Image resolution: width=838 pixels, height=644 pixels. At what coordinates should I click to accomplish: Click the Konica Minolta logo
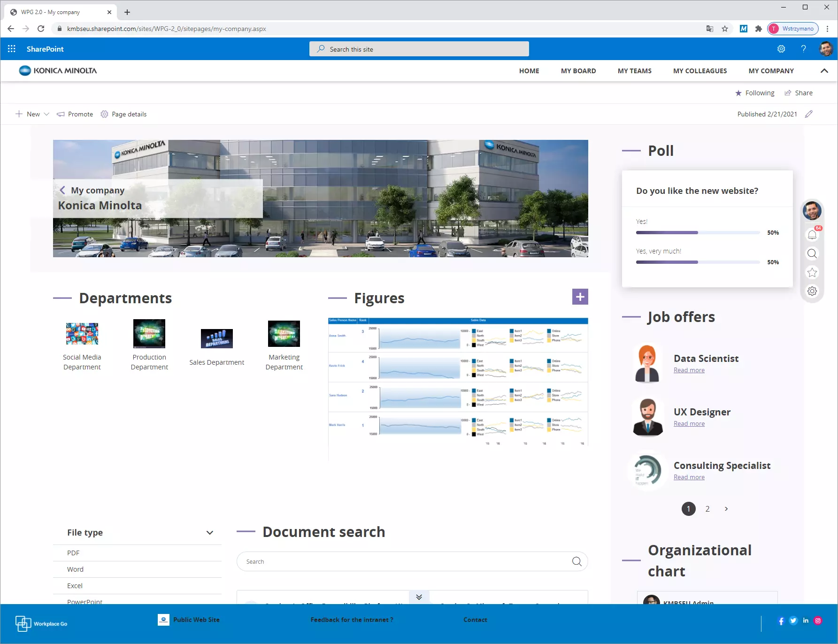[58, 71]
